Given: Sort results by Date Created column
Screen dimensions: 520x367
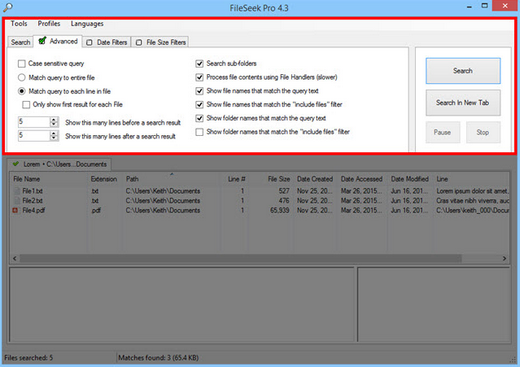Looking at the screenshot, I should pyautogui.click(x=316, y=179).
